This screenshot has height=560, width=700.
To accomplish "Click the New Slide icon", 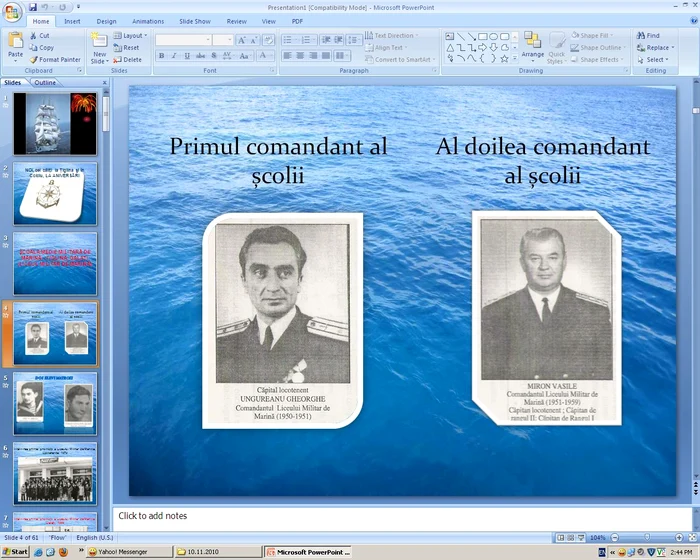I will click(99, 40).
